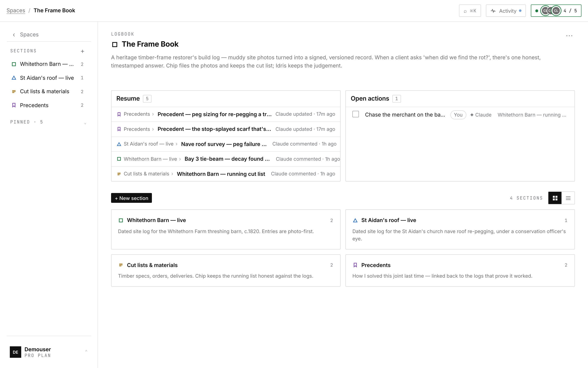Open the Precedents section card
Viewport: 588px width, 368px height.
point(460,270)
